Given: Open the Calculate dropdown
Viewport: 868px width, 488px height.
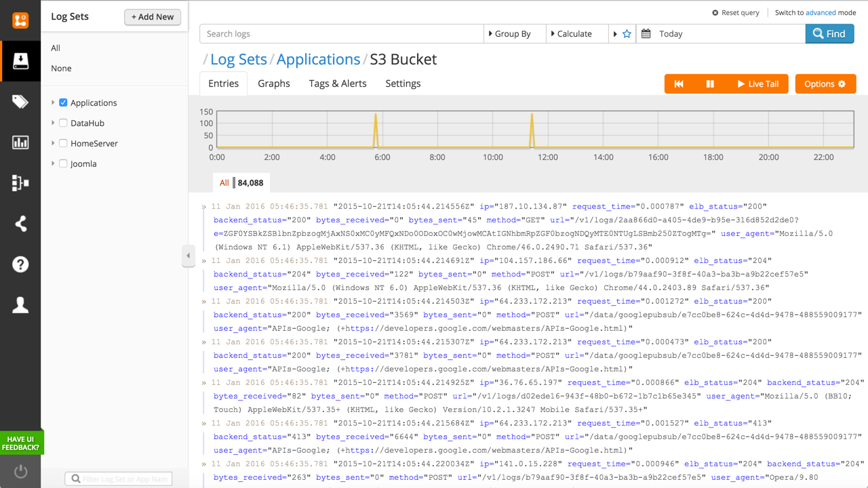Looking at the screenshot, I should (576, 34).
